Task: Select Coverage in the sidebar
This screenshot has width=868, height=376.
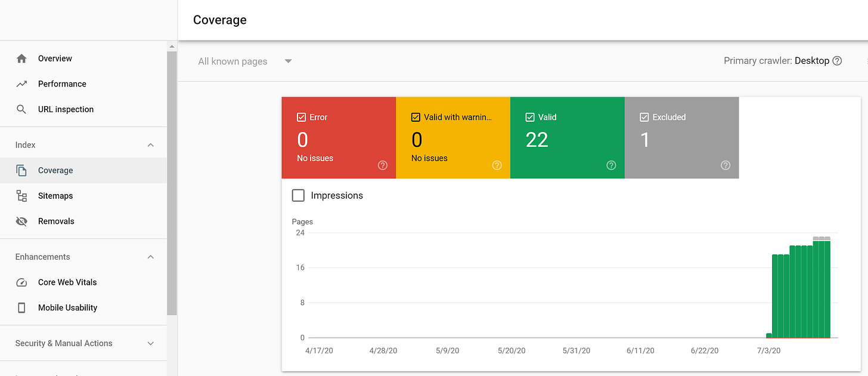Action: pos(83,171)
